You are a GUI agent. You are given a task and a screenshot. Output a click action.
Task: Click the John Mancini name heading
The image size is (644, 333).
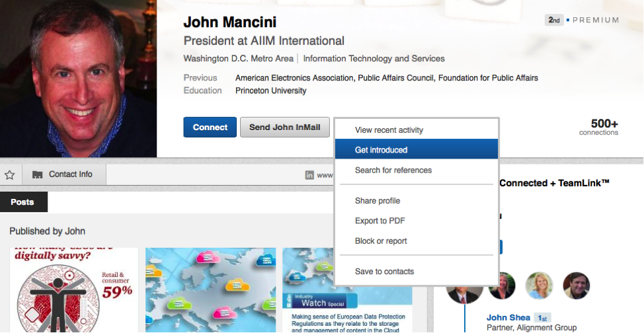pos(230,22)
